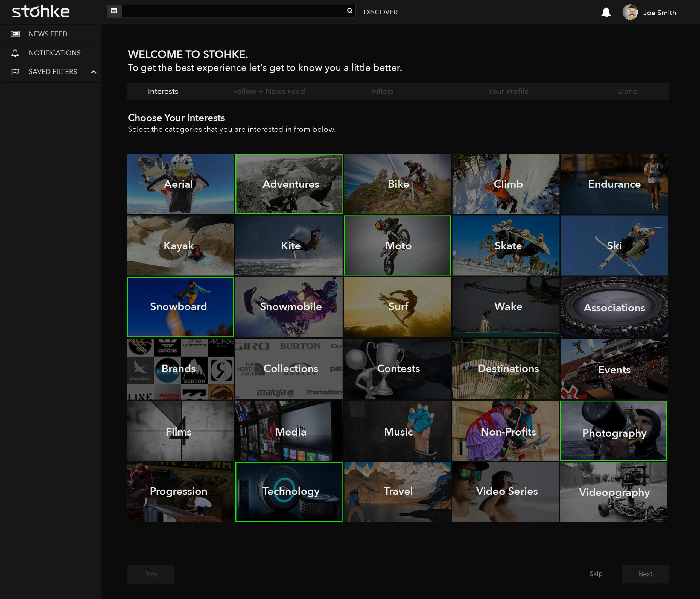Select the Surf interest thumbnail

click(x=397, y=307)
